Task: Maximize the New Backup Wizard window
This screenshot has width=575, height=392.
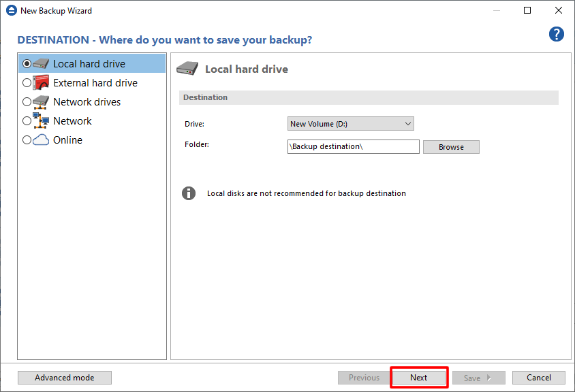Action: coord(527,11)
